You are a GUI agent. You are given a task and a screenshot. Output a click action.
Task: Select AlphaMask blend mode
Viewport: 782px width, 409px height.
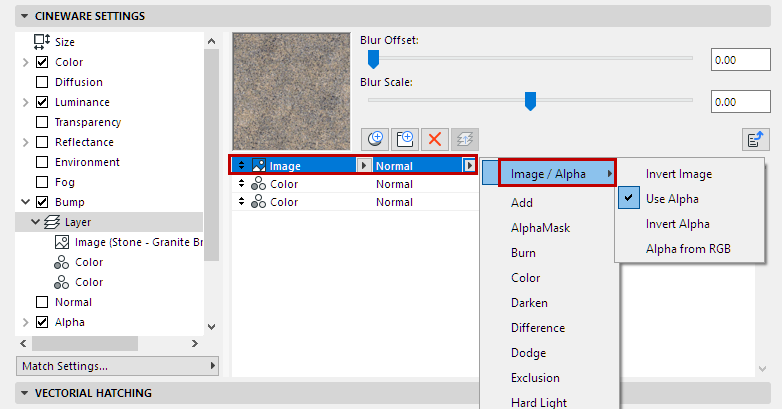[540, 228]
